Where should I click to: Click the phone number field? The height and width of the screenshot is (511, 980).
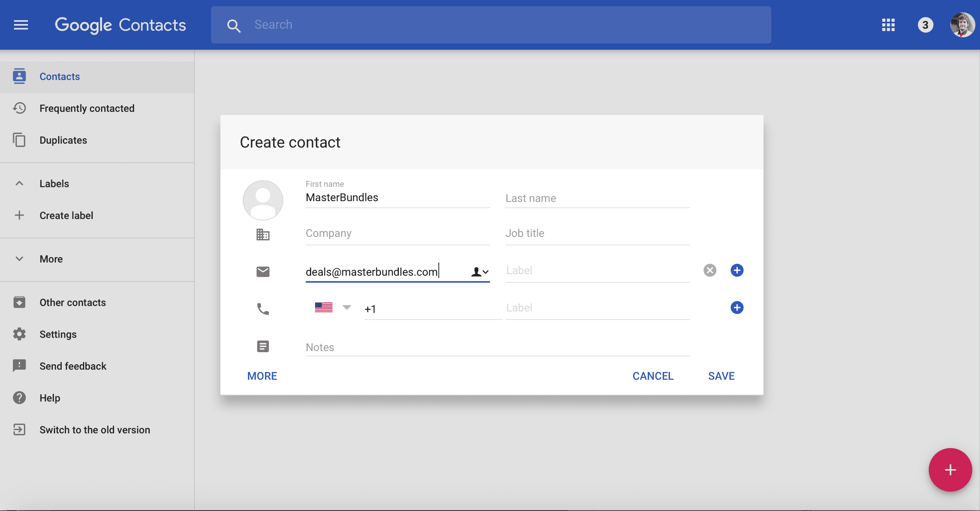(433, 309)
